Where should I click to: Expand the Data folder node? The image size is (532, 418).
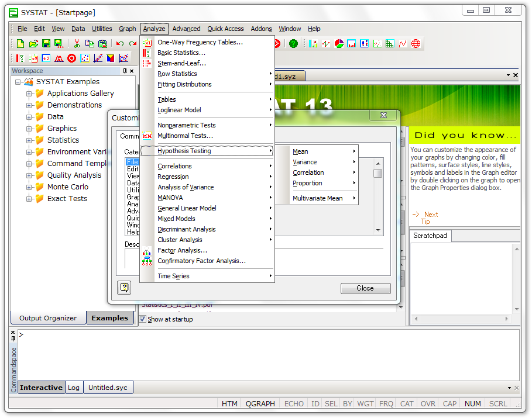pos(29,117)
